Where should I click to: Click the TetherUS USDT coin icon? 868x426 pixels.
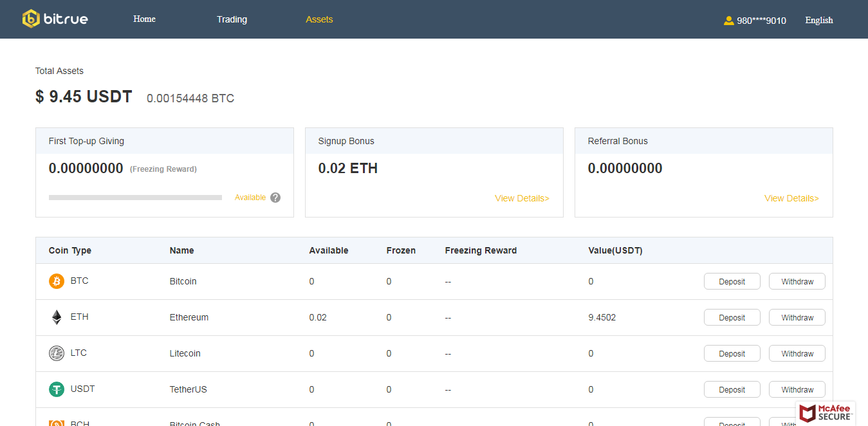pyautogui.click(x=57, y=389)
